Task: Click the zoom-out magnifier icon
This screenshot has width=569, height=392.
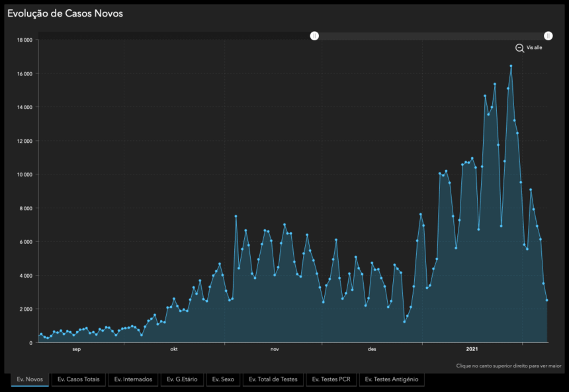Action: (x=519, y=48)
